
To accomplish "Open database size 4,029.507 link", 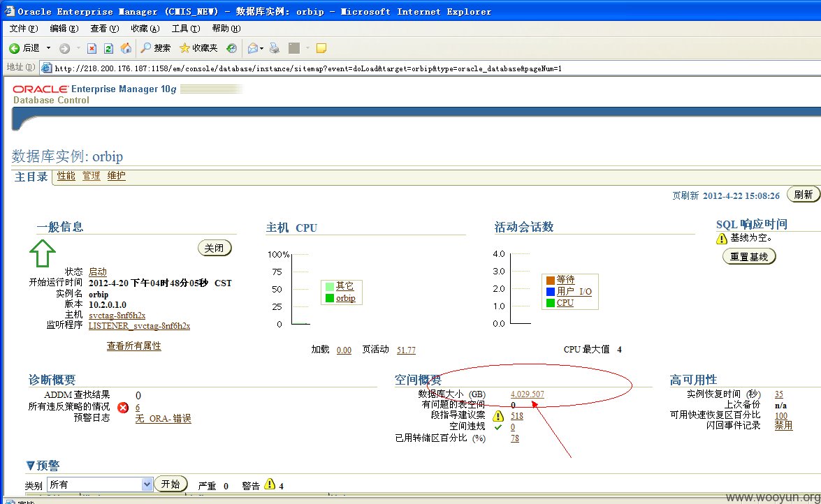I will [x=528, y=394].
